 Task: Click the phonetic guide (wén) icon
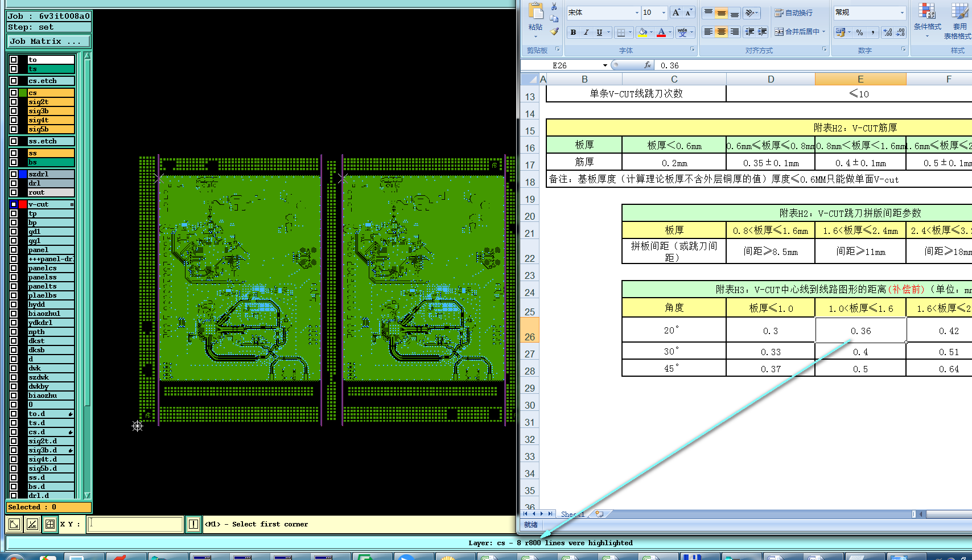click(682, 32)
